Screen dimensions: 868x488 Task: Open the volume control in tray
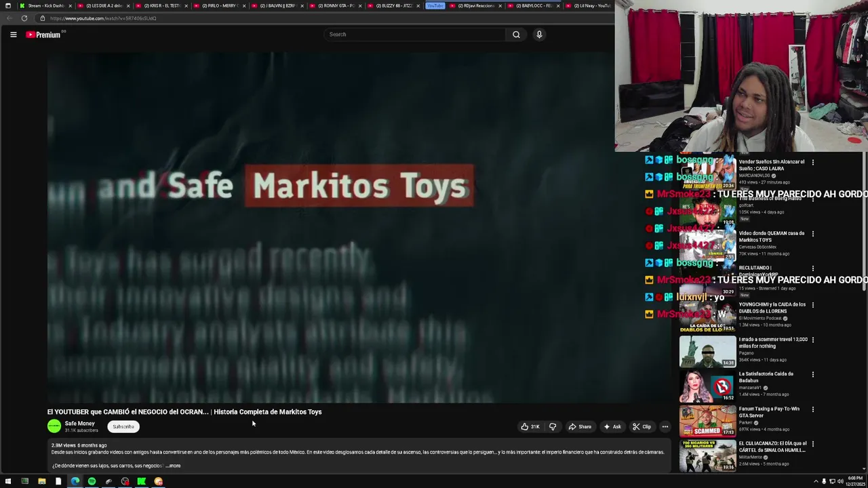pos(840,481)
